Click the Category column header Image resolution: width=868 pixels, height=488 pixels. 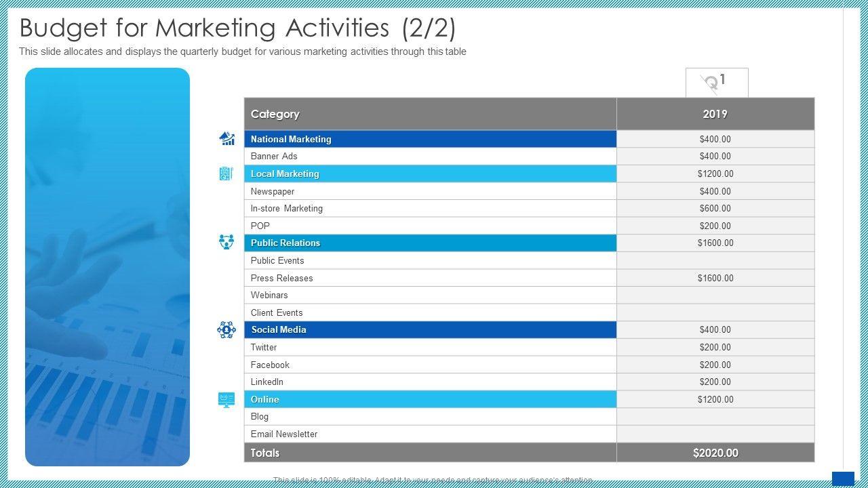point(430,114)
